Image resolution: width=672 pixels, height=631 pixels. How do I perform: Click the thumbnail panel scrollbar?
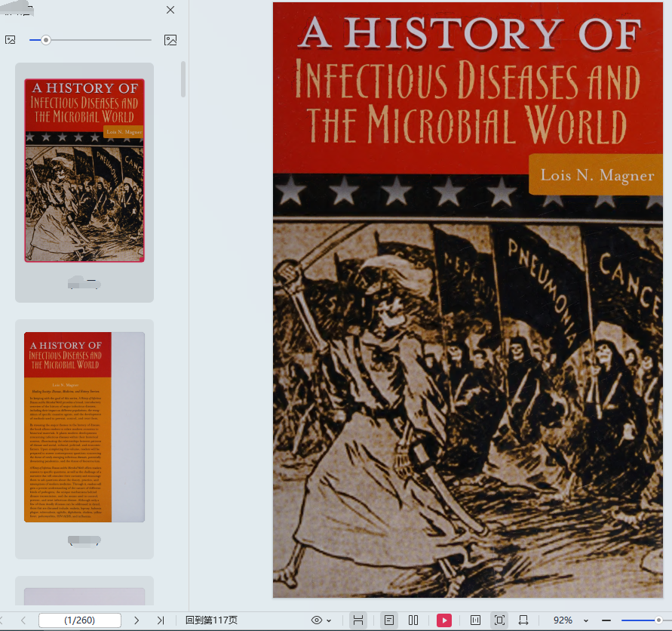[183, 79]
